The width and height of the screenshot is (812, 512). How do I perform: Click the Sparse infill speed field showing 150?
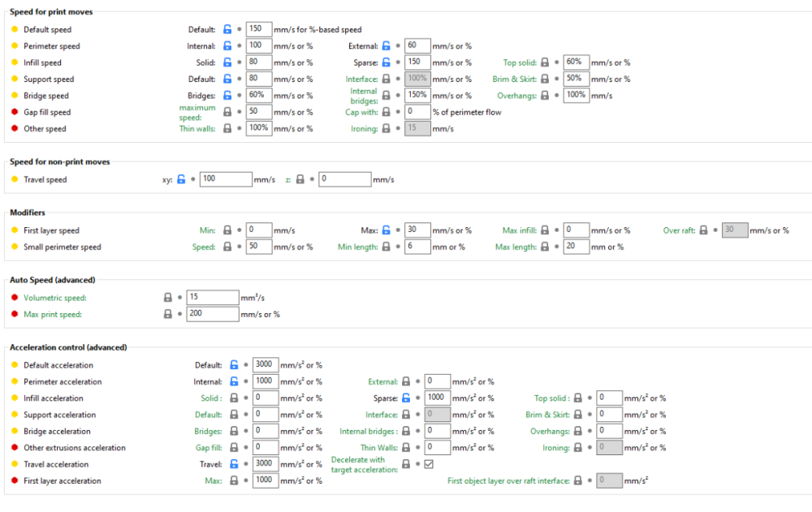point(417,62)
